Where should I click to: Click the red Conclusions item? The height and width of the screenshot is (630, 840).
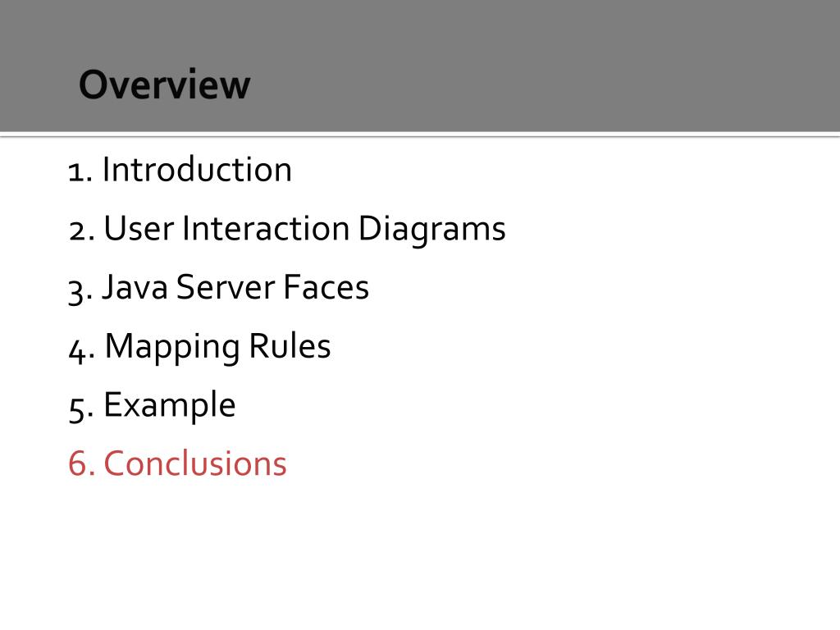(x=177, y=463)
